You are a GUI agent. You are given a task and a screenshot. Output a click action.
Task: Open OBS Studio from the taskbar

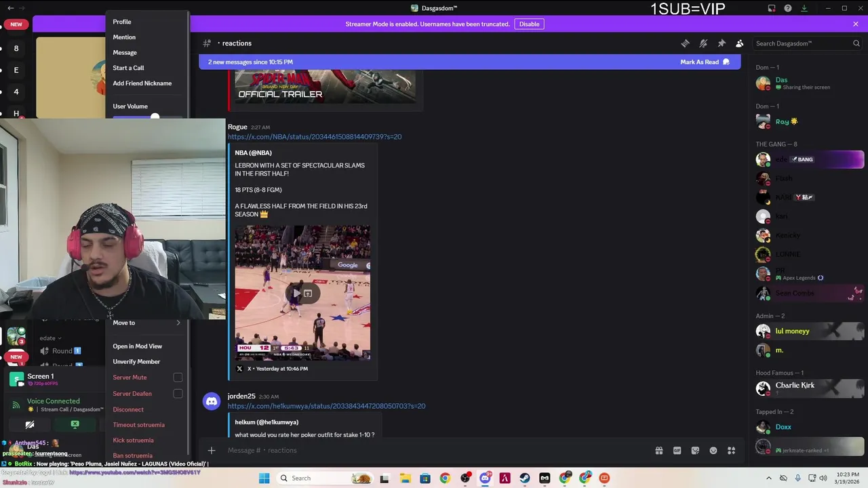pyautogui.click(x=465, y=478)
